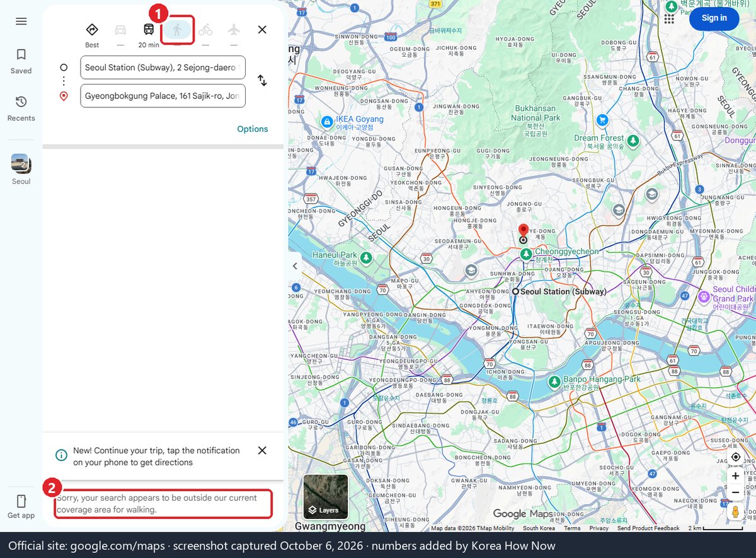Select Walking travel mode

click(177, 30)
